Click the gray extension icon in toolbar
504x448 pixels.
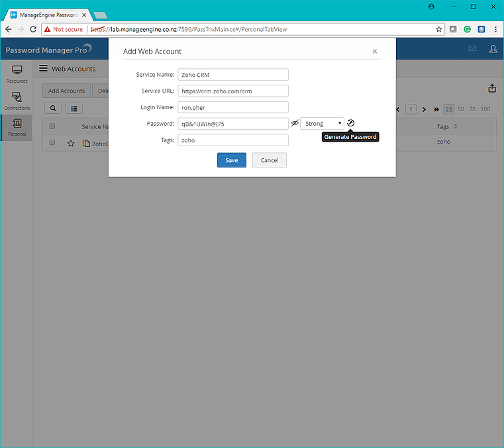coord(453,29)
